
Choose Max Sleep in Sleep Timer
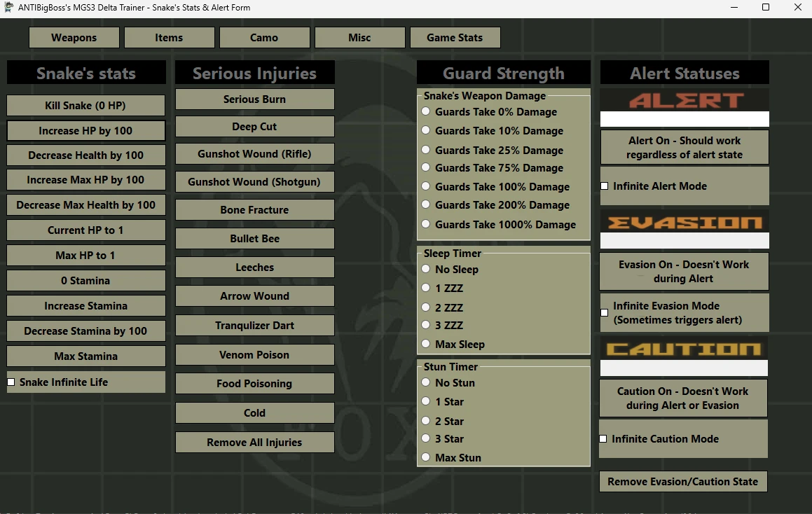pos(425,344)
